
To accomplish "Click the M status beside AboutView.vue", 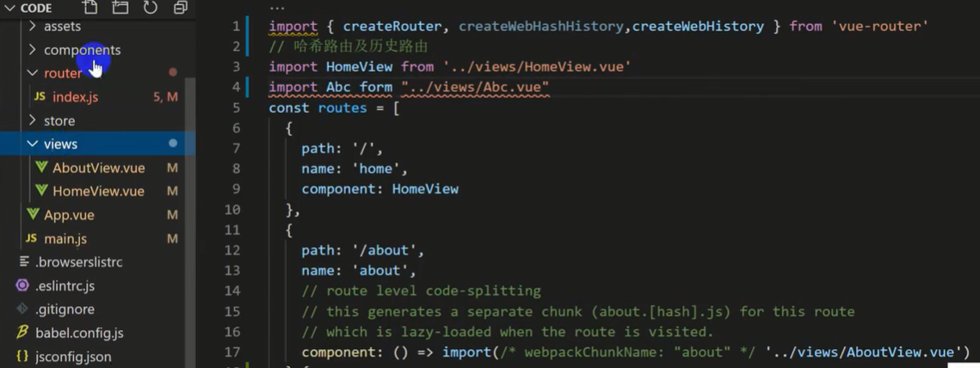I will (172, 168).
